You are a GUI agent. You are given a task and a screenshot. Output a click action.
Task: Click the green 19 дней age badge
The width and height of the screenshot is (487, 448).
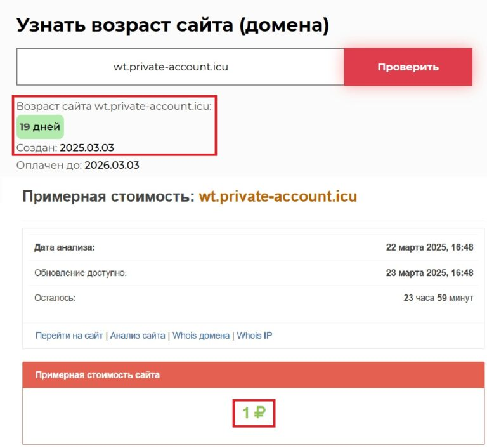tap(40, 127)
